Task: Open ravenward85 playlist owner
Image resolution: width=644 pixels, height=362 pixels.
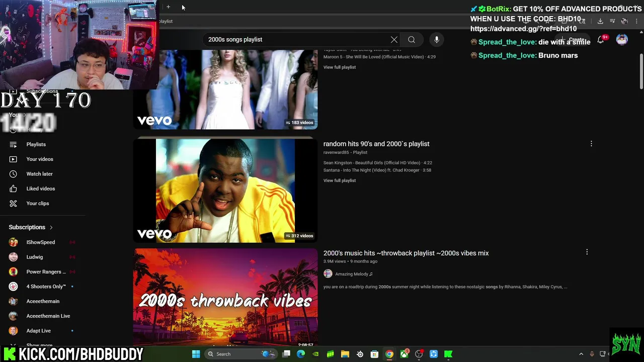Action: tap(336, 152)
